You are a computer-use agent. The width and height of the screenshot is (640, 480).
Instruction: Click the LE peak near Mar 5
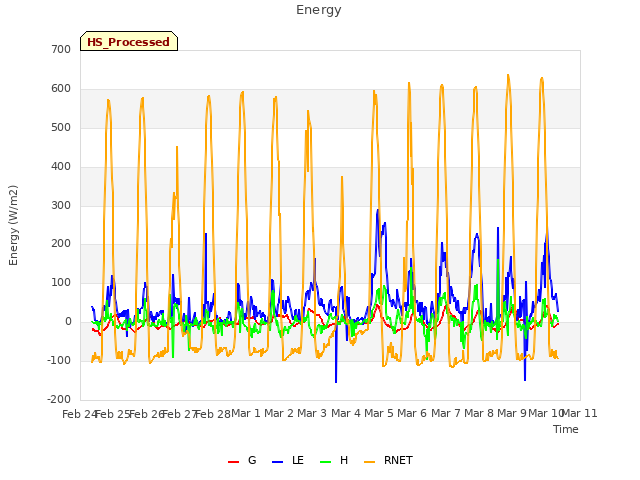(x=378, y=210)
